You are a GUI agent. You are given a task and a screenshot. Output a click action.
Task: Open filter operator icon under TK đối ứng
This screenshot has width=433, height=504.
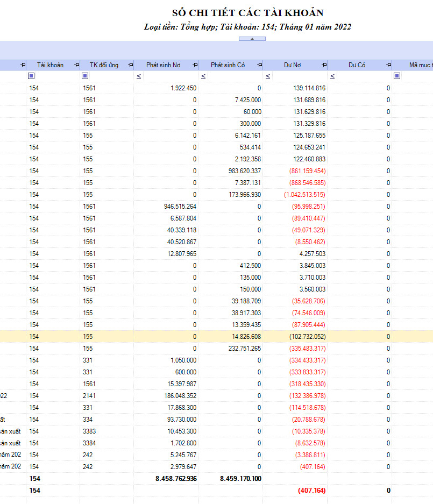point(85,76)
